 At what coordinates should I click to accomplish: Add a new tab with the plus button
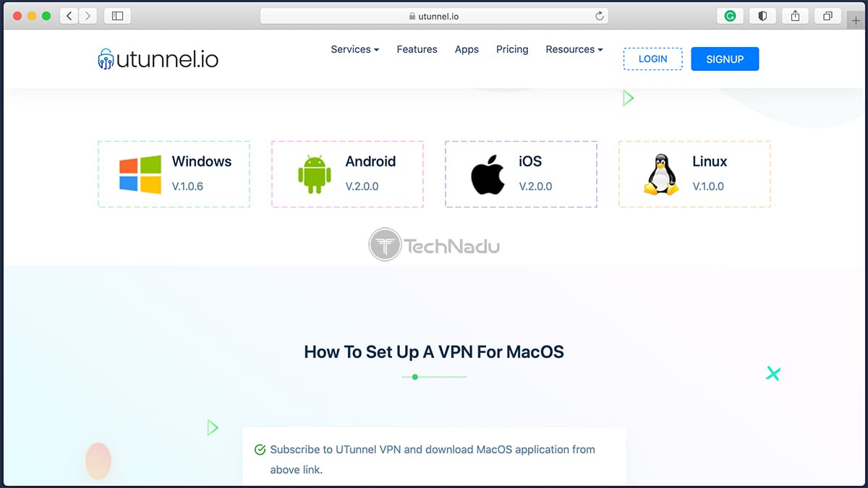pos(856,20)
